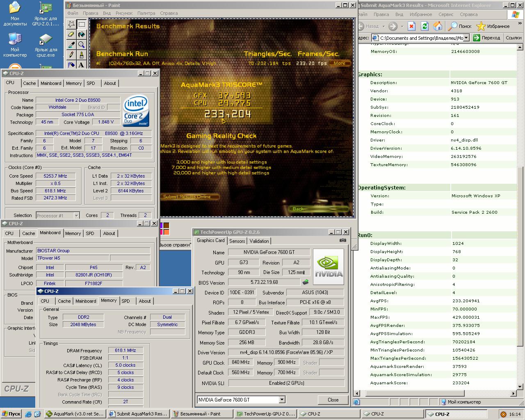Click the IE vertical scrollbar down arrow
The height and width of the screenshot is (420, 525).
[520, 386]
